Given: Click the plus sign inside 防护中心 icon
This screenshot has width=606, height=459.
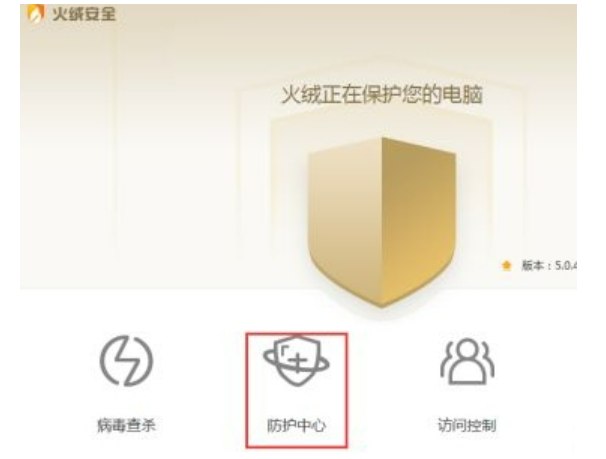Looking at the screenshot, I should [298, 364].
